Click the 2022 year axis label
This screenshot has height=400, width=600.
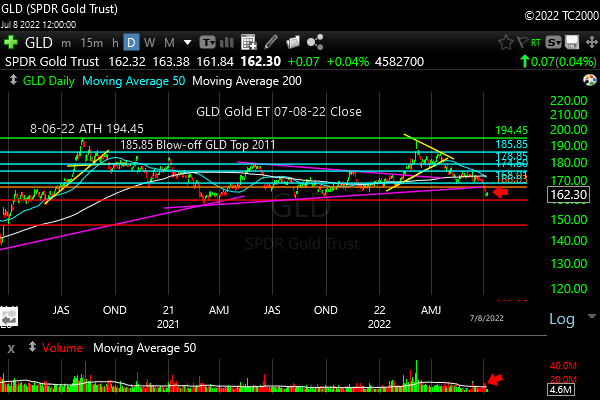[379, 324]
